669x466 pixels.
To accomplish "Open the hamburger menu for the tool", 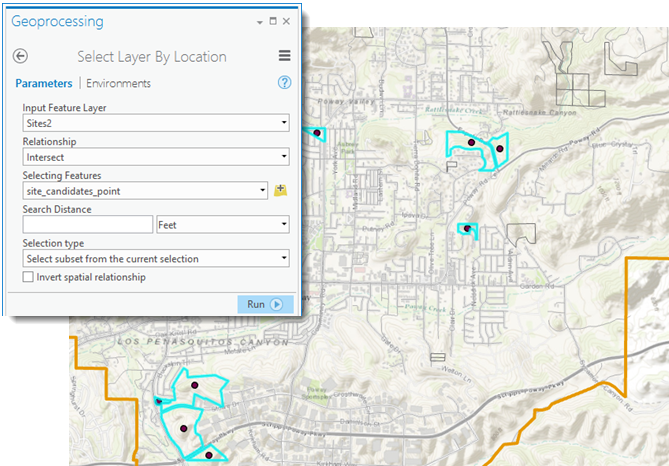I will pos(285,57).
